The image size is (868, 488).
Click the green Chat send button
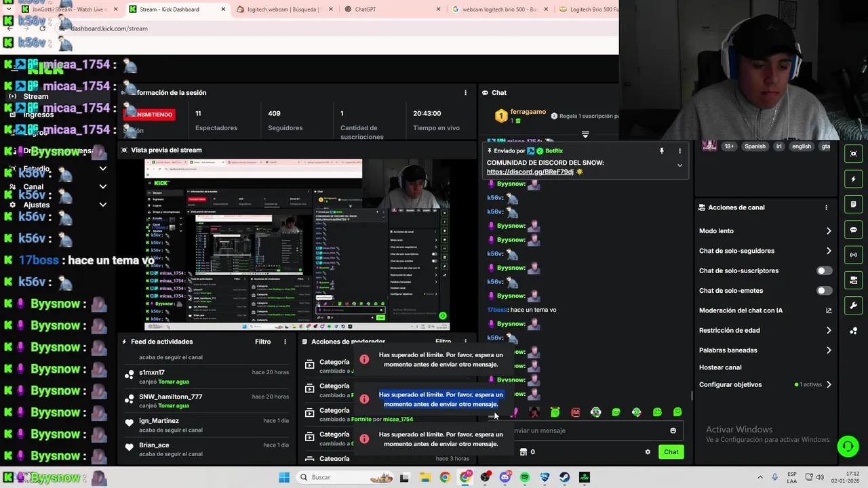point(671,452)
